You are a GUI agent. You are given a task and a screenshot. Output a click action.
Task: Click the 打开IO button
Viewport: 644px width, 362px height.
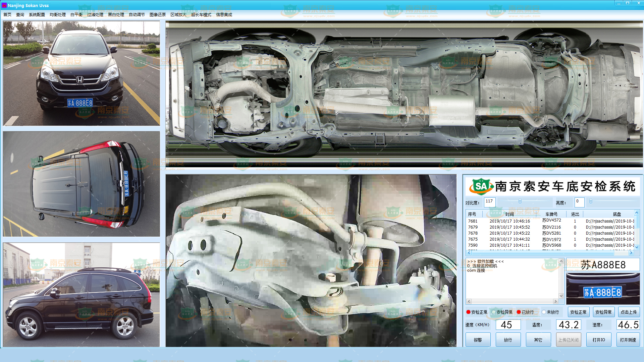click(598, 340)
